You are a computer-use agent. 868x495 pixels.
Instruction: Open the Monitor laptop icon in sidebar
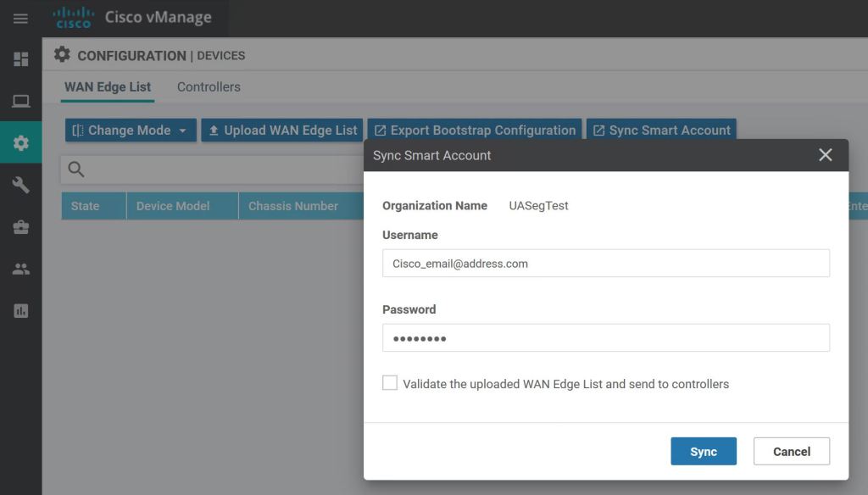[20, 102]
